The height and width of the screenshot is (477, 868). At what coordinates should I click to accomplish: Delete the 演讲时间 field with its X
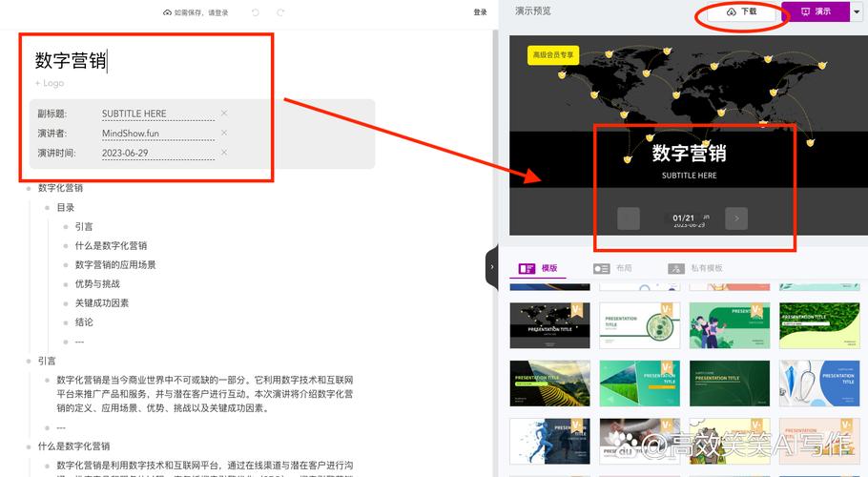224,153
